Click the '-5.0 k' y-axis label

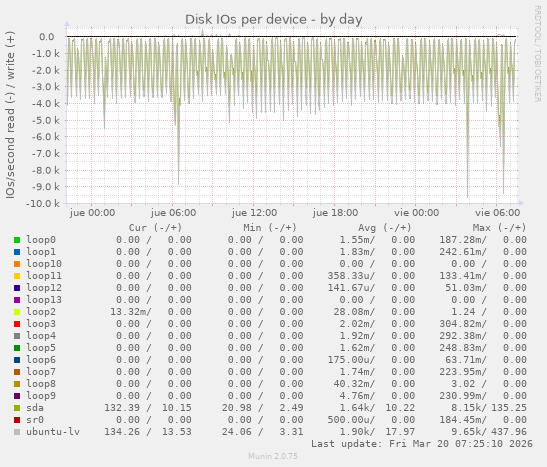[x=45, y=120]
